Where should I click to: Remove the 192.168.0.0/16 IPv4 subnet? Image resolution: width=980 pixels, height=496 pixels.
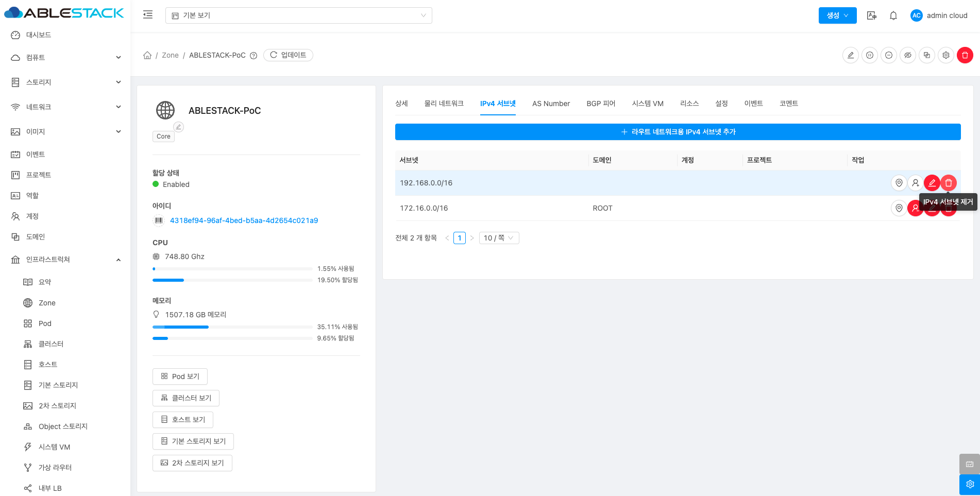948,183
